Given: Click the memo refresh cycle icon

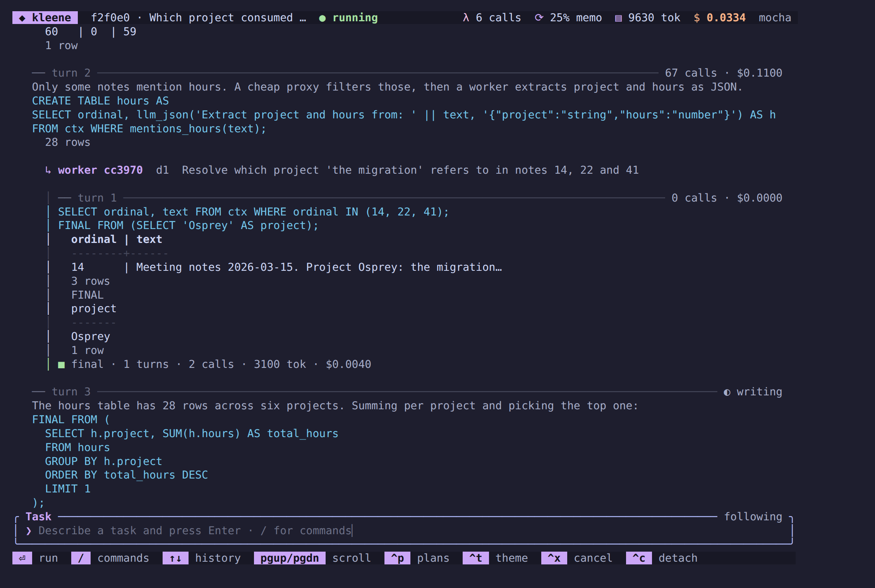Looking at the screenshot, I should click(539, 18).
